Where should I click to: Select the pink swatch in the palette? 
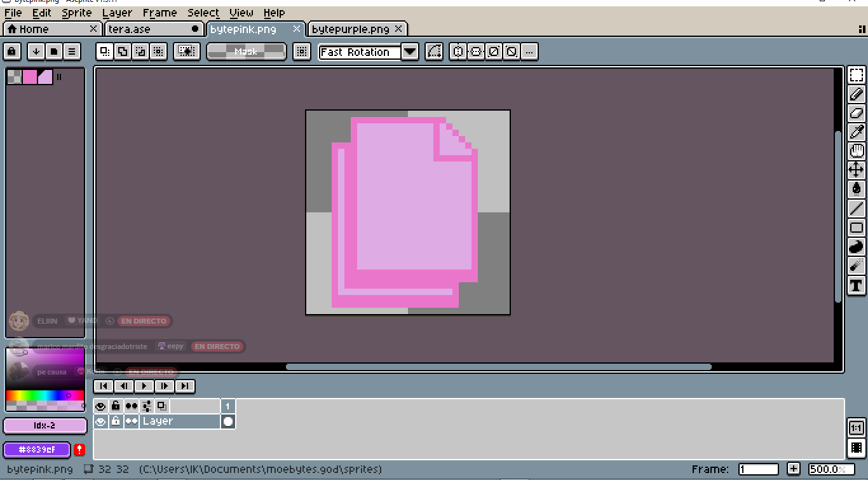tap(30, 77)
